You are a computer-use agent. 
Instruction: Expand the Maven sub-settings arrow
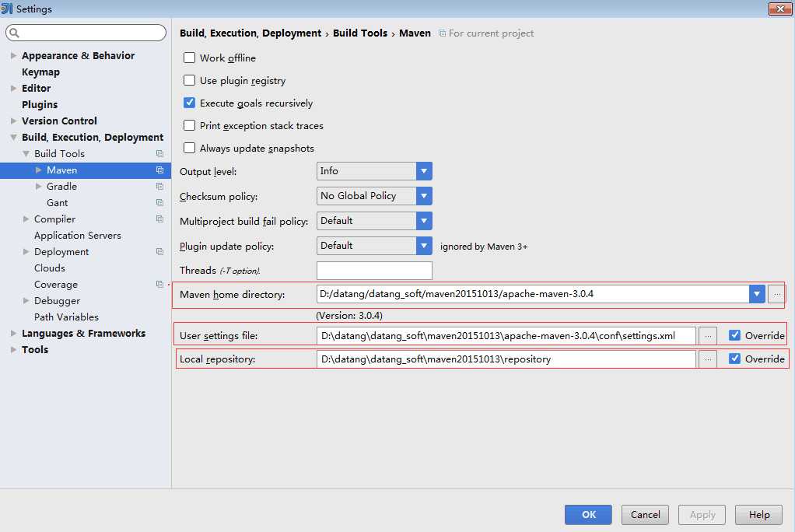coord(39,170)
